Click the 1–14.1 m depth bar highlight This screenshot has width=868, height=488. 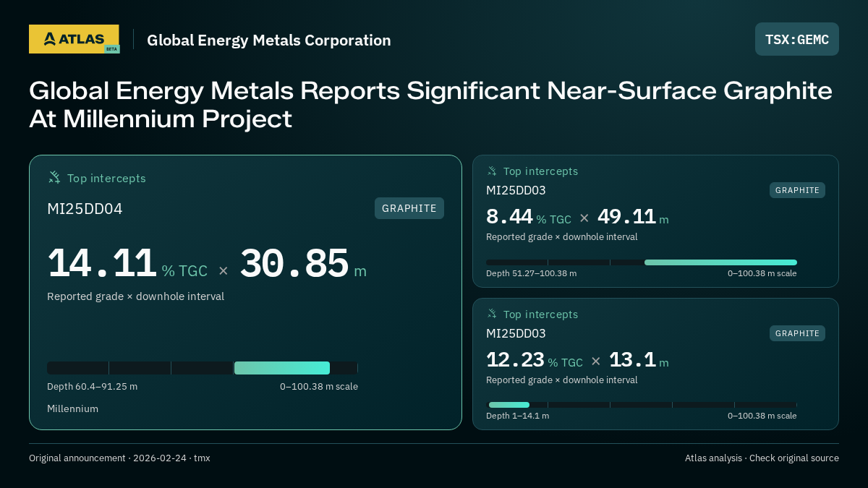click(509, 405)
